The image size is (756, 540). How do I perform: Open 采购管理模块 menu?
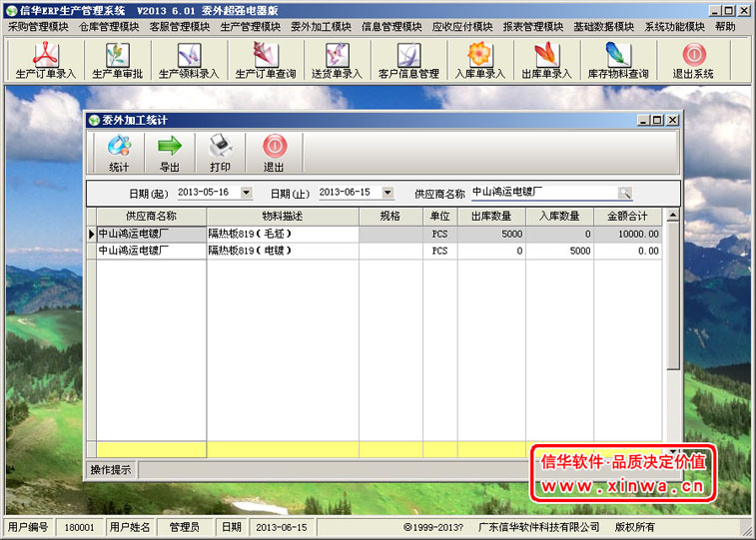tap(38, 27)
